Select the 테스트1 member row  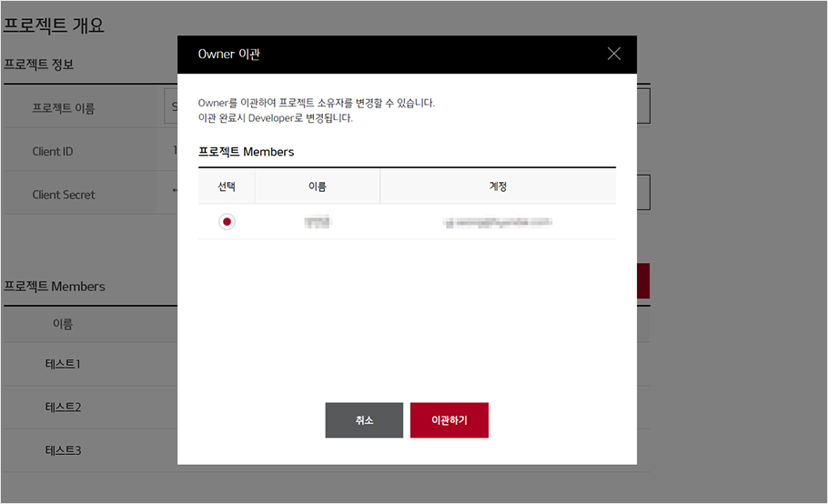tap(63, 364)
